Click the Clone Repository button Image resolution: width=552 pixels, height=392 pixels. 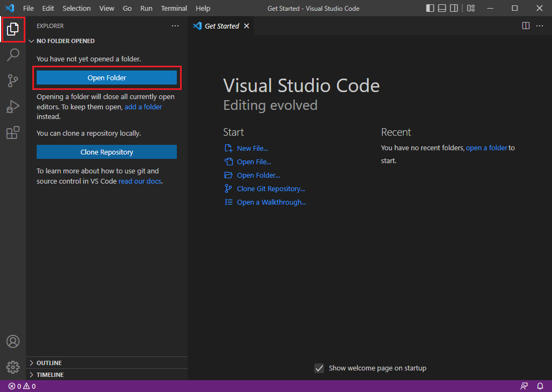pyautogui.click(x=107, y=152)
